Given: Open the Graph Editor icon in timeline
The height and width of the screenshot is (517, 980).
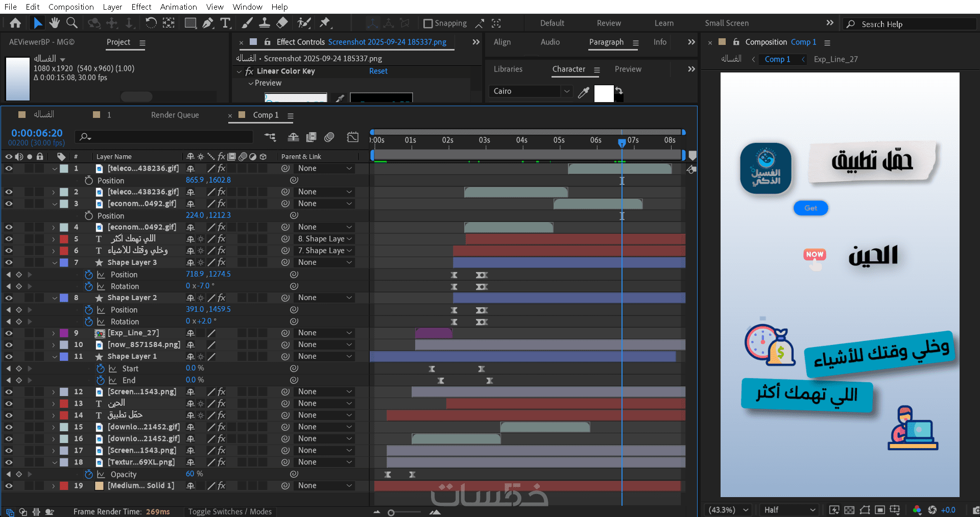Looking at the screenshot, I should point(353,137).
